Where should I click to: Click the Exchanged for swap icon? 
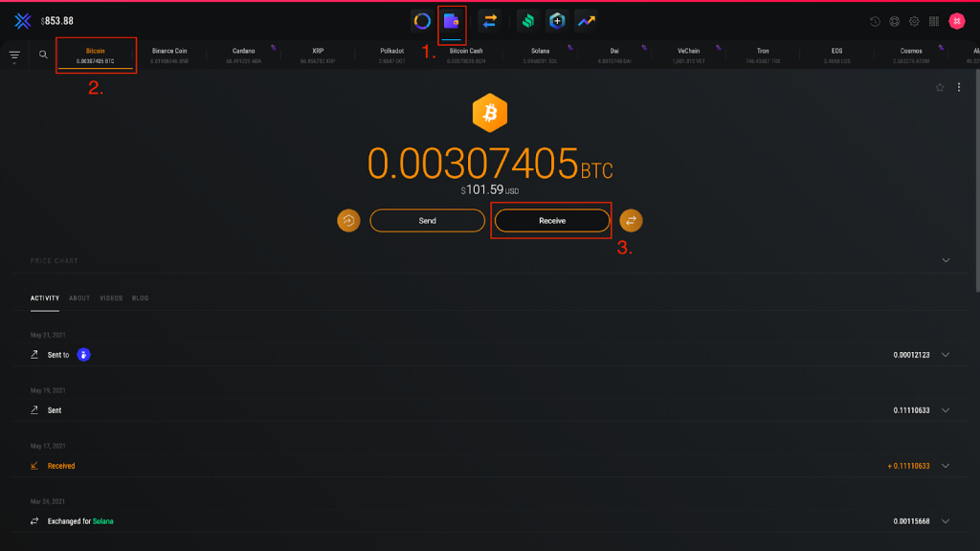(x=34, y=521)
